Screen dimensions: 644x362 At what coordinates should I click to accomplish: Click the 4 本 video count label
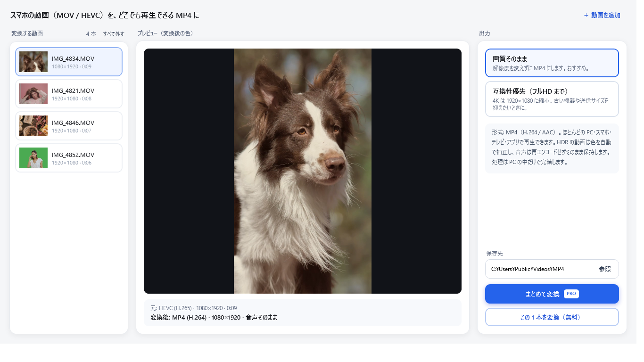[91, 34]
